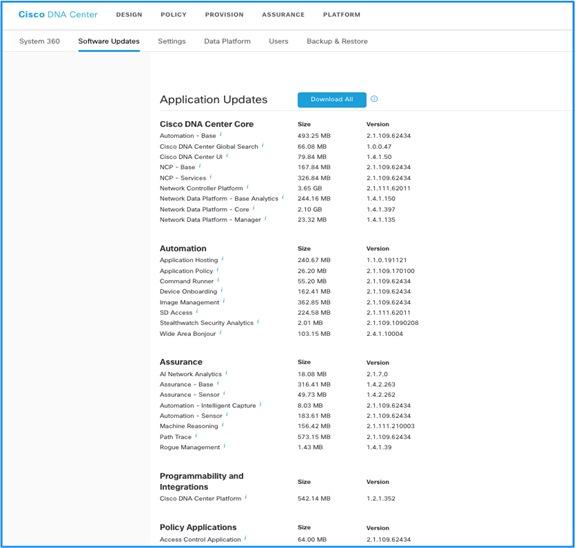
Task: Open the DESIGN menu
Action: [x=129, y=15]
